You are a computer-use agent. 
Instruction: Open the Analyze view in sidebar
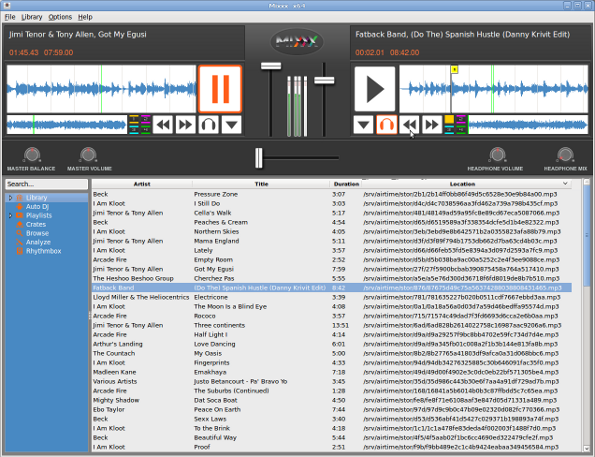(38, 242)
